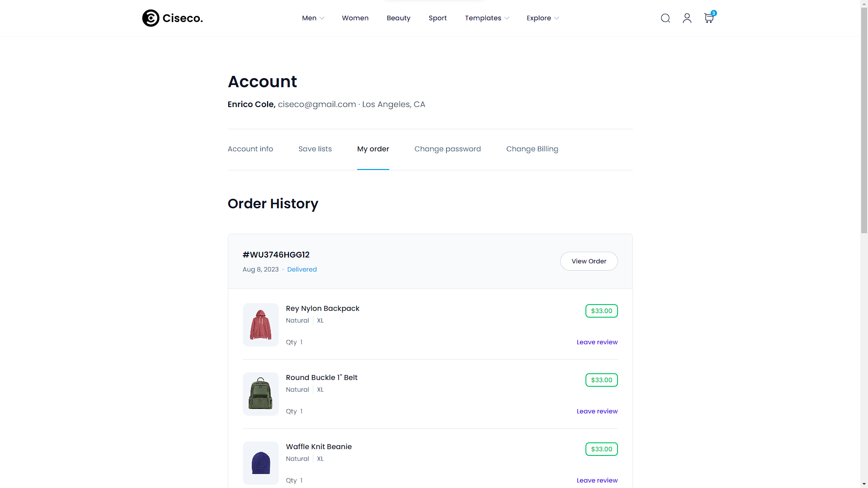This screenshot has height=488, width=868.
Task: Expand the Explore dropdown menu
Action: tap(542, 18)
